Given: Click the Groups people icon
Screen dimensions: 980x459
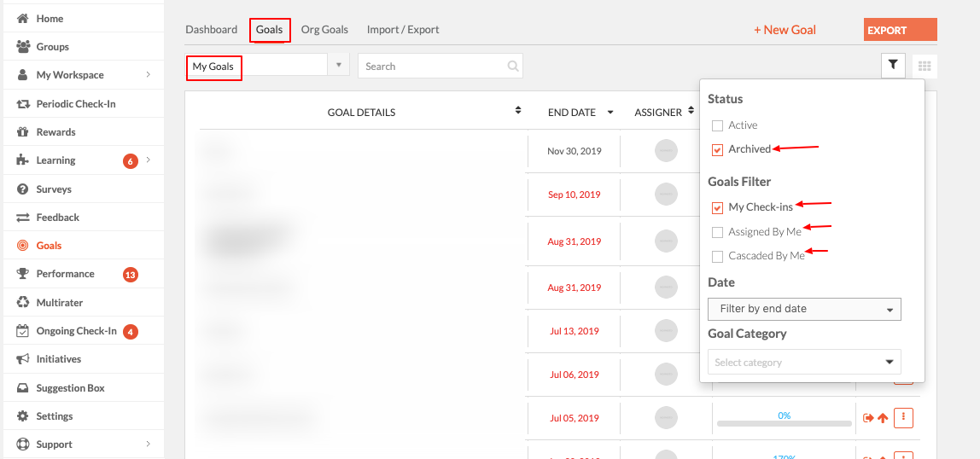Looking at the screenshot, I should 23,46.
